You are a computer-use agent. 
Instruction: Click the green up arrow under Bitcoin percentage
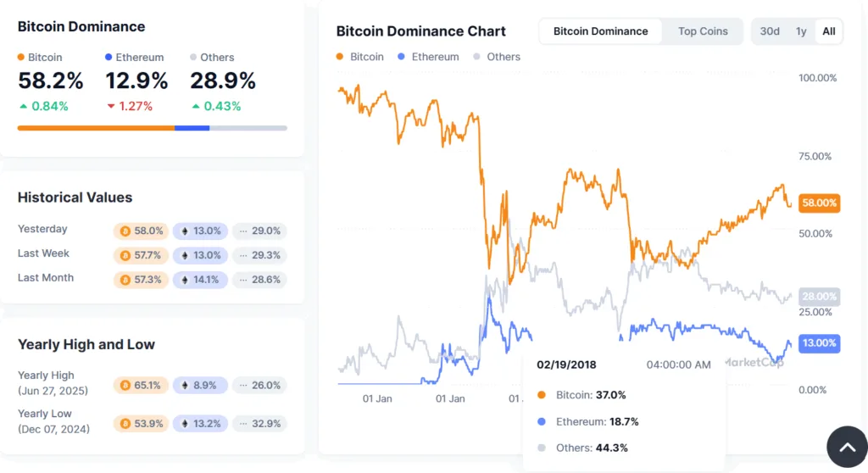click(x=23, y=107)
